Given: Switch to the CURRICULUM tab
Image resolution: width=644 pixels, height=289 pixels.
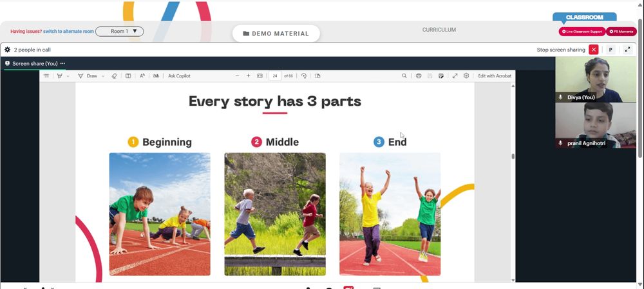Looking at the screenshot, I should coord(439,30).
